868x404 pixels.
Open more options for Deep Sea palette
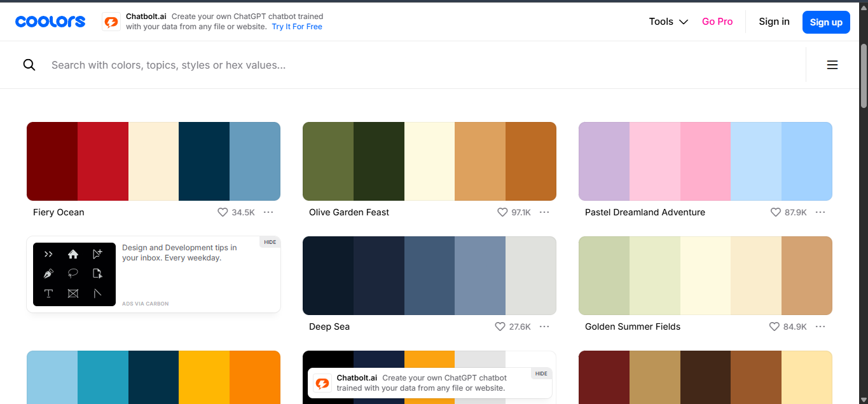pyautogui.click(x=544, y=327)
